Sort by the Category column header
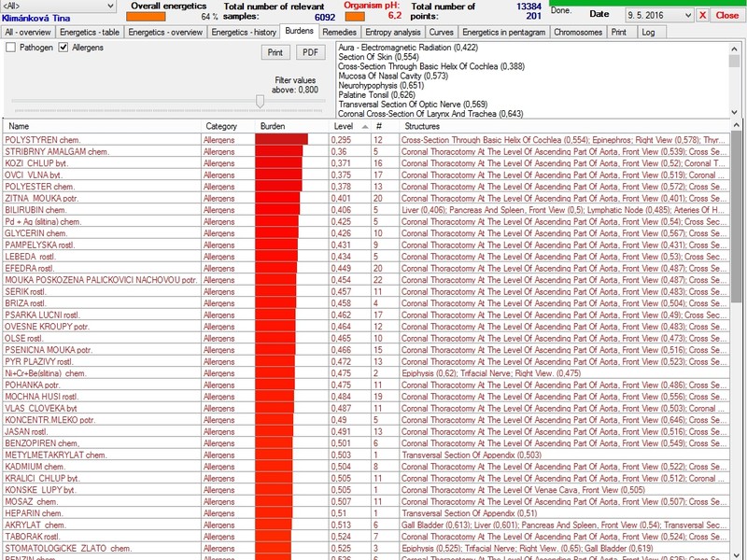Viewport: 747px width, 560px height. click(228, 126)
